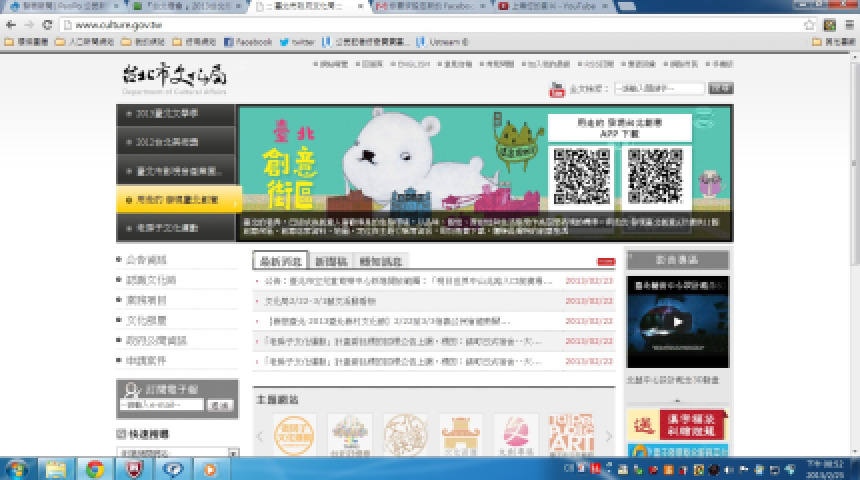Play the video thumbnail in the right sidebar
Image resolution: width=860 pixels, height=480 pixels.
[677, 322]
